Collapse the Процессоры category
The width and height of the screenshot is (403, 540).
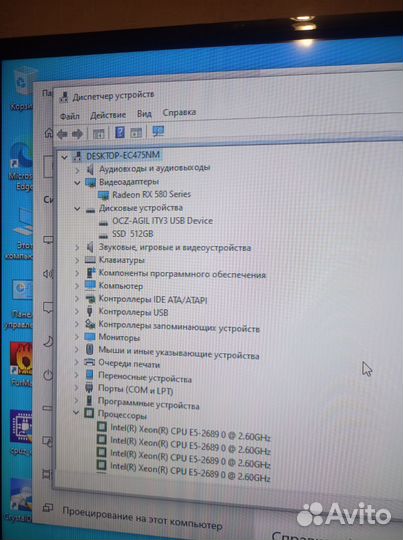tap(76, 412)
